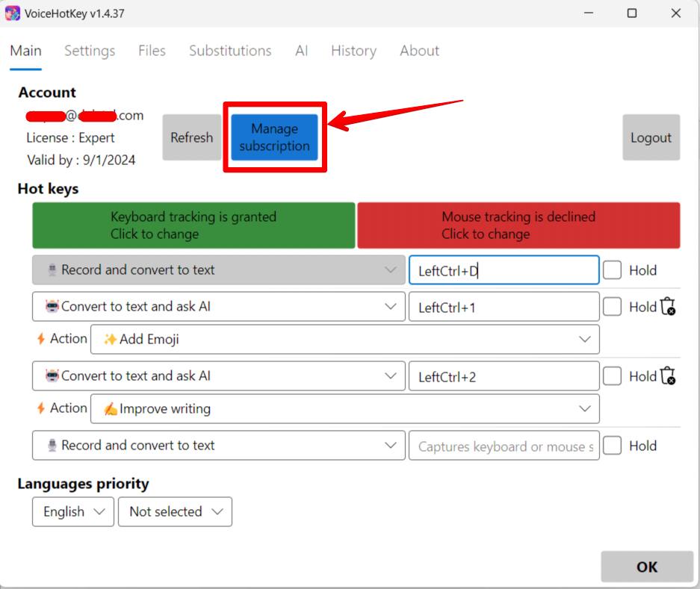Open the Not selected language dropdown
The image size is (700, 589).
(175, 512)
